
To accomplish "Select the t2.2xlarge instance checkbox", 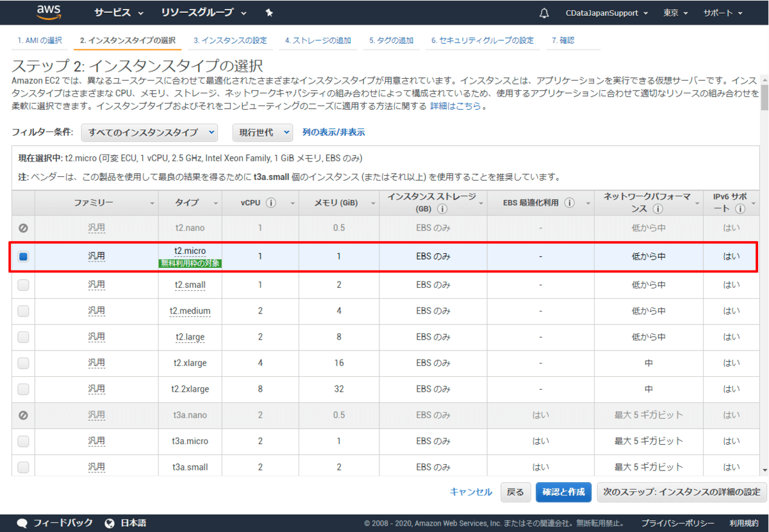I will tap(23, 389).
